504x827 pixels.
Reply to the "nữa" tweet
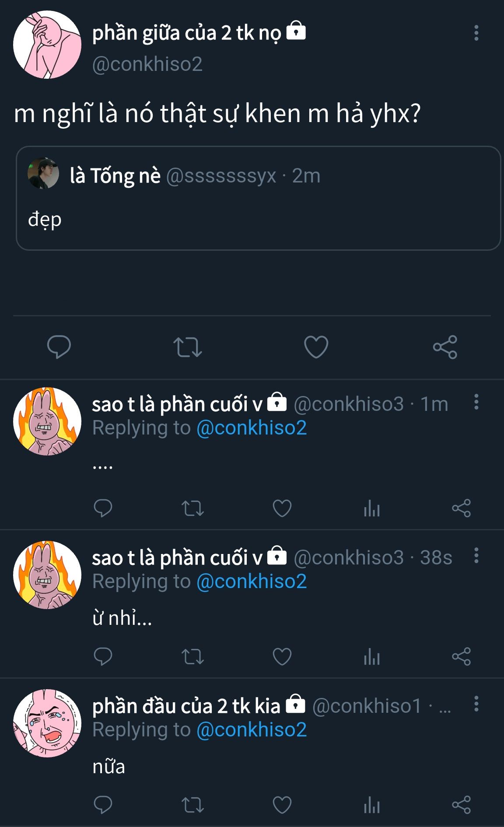coord(103,805)
